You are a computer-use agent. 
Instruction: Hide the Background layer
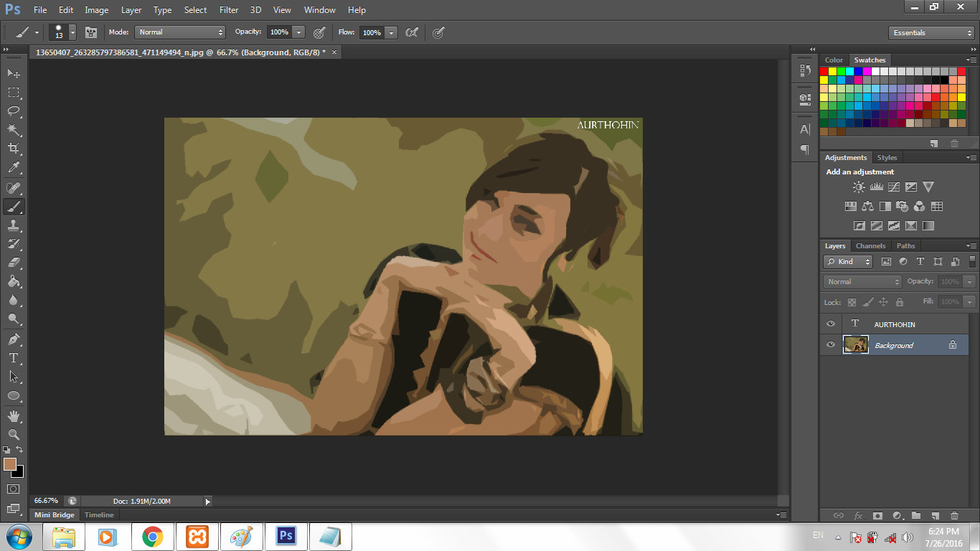831,345
